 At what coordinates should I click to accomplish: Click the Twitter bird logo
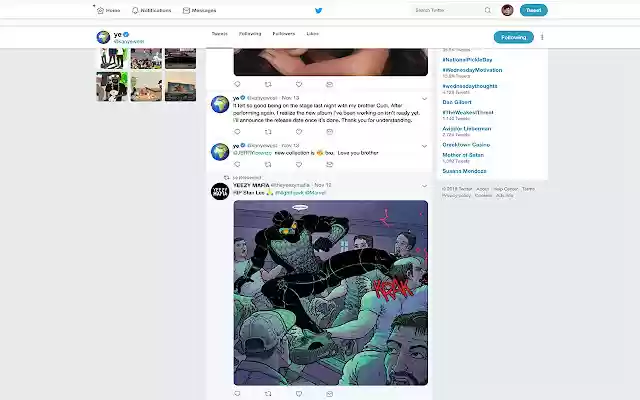(319, 11)
